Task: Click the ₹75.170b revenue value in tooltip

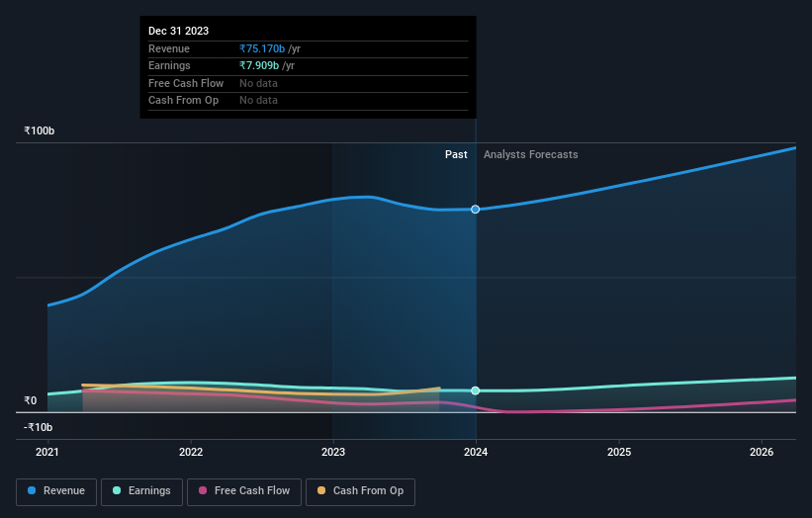Action: [x=262, y=48]
